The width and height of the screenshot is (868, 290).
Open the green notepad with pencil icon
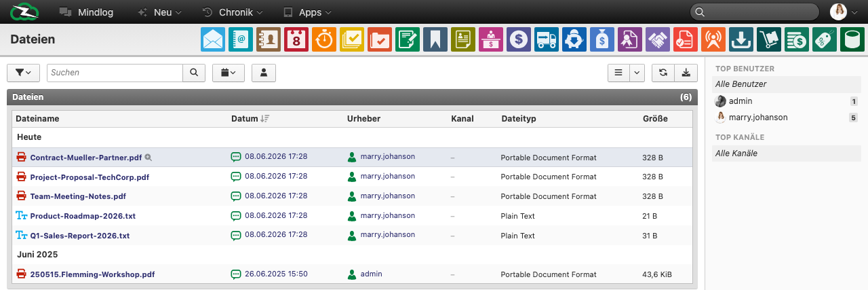408,39
